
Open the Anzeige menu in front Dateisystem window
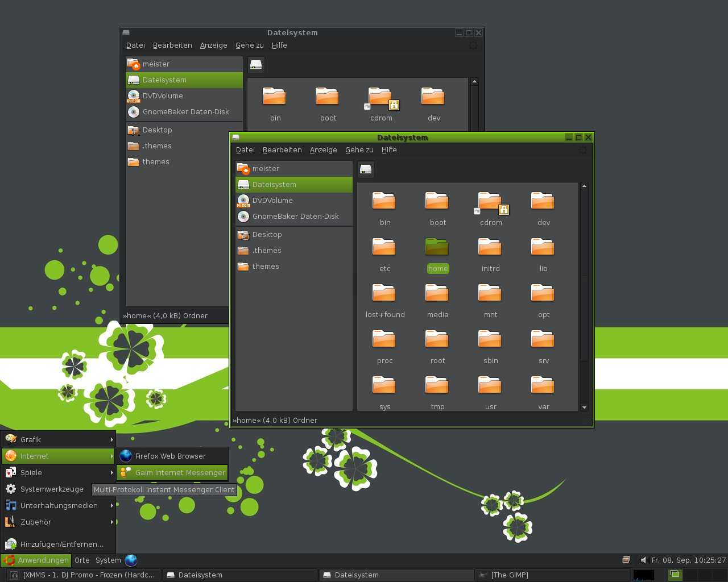coord(324,150)
